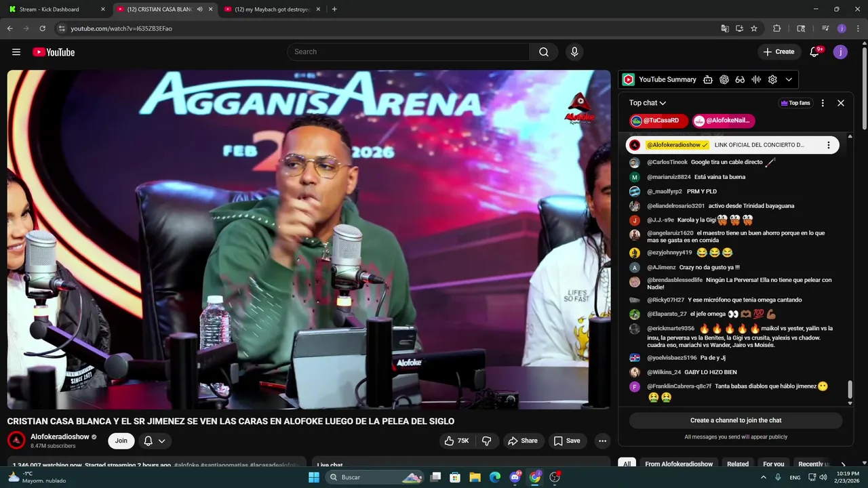Like the video with 75K likes
The width and height of the screenshot is (868, 488).
[x=457, y=441]
